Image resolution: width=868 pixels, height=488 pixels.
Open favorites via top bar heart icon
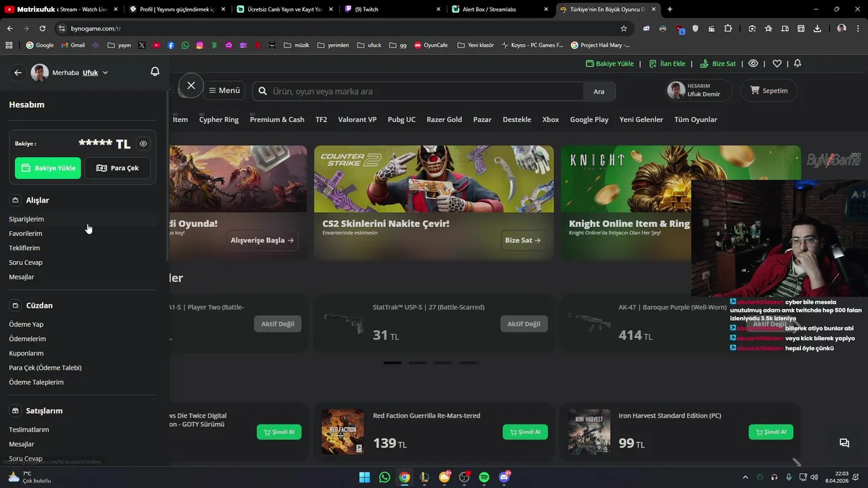(777, 63)
